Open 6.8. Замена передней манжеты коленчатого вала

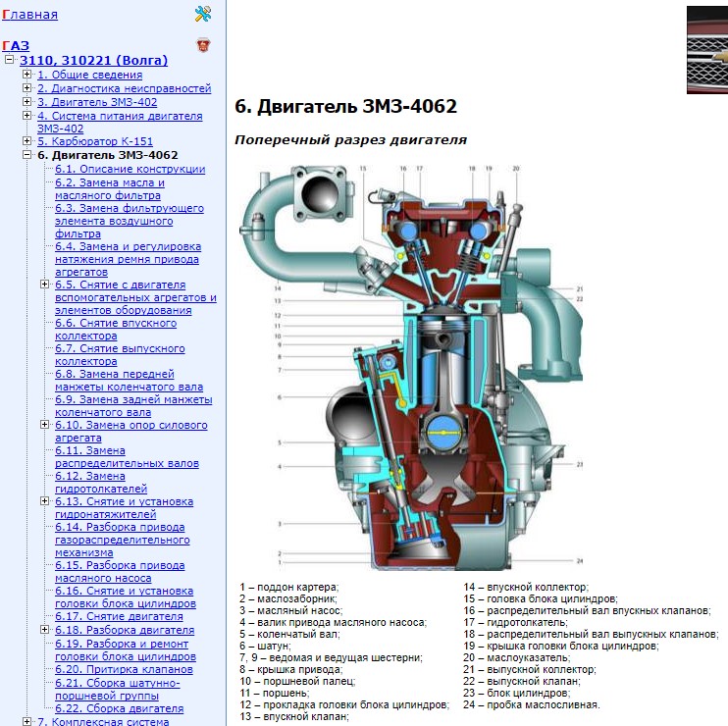pyautogui.click(x=129, y=381)
